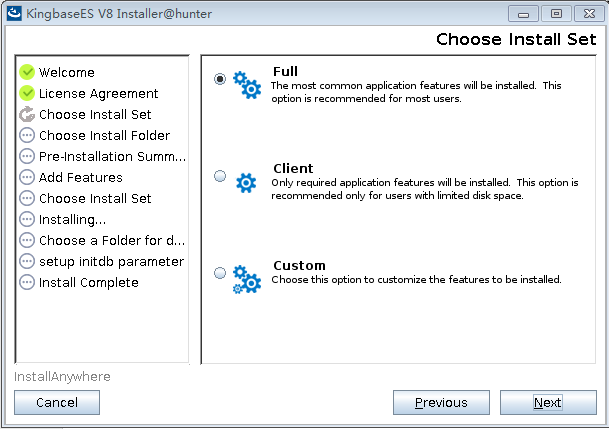This screenshot has width=609, height=429.
Task: Click the Pre-Installation Summary step
Action: [x=112, y=156]
